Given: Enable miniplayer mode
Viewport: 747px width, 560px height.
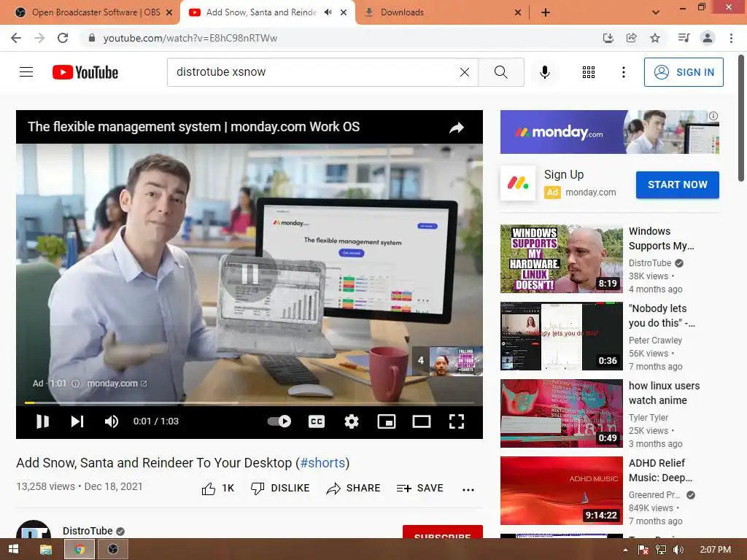Looking at the screenshot, I should tap(387, 421).
